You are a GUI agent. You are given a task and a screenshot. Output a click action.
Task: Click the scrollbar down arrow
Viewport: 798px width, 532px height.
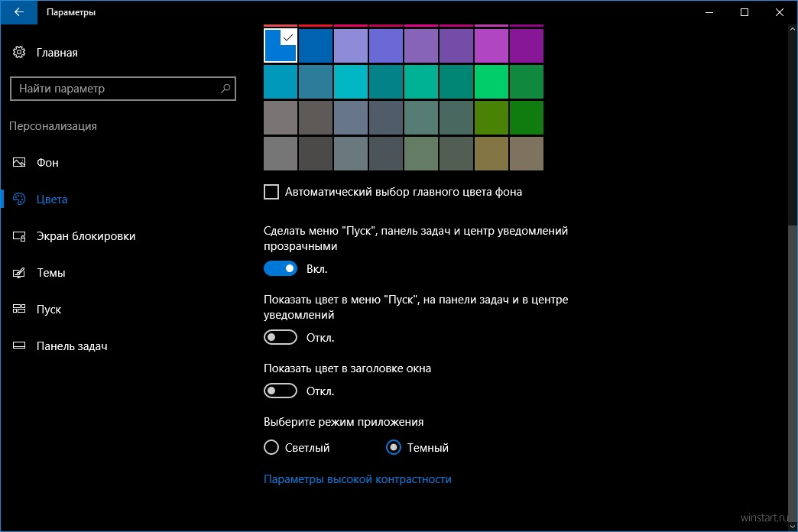point(793,527)
